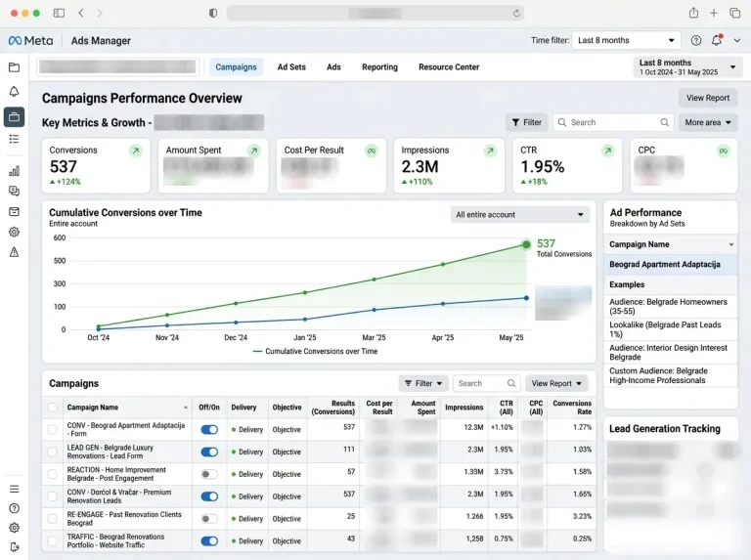The width and height of the screenshot is (751, 560).
Task: Select Beograd Apartment Adaptacija in Ad Performance
Action: pyautogui.click(x=671, y=264)
